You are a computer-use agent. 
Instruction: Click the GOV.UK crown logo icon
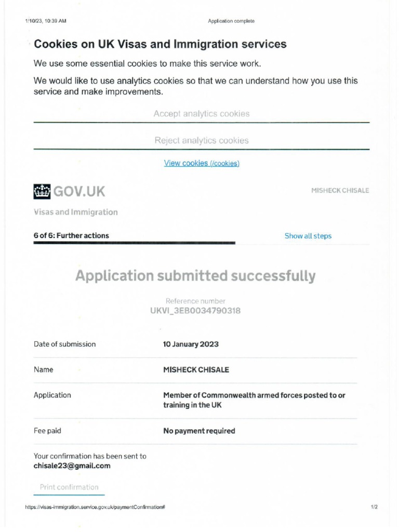[42, 191]
